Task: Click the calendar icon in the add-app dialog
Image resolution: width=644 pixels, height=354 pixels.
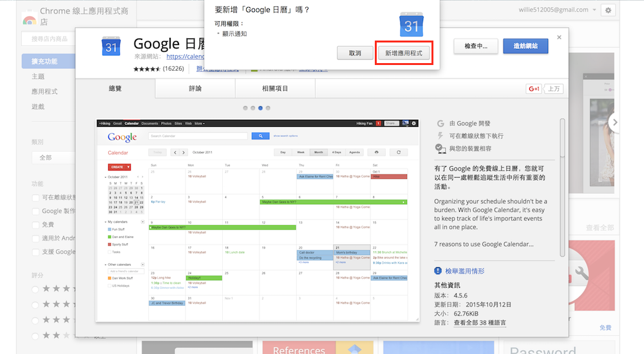Action: click(412, 24)
